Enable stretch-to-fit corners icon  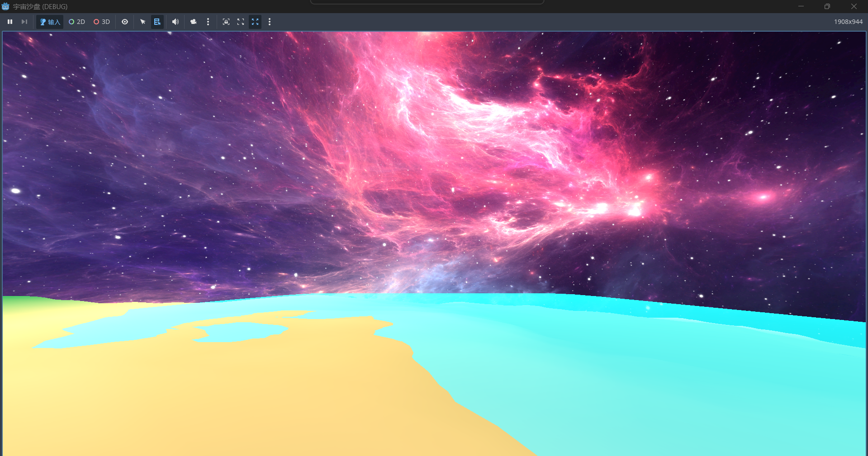241,22
